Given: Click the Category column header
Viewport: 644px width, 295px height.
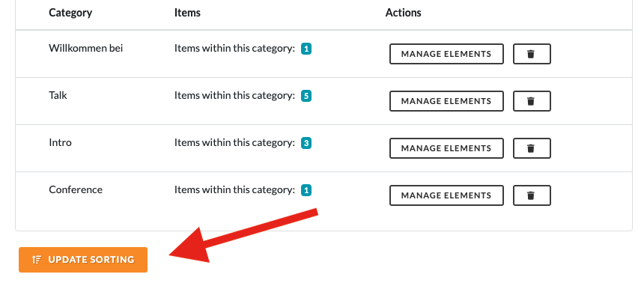Looking at the screenshot, I should [x=70, y=13].
